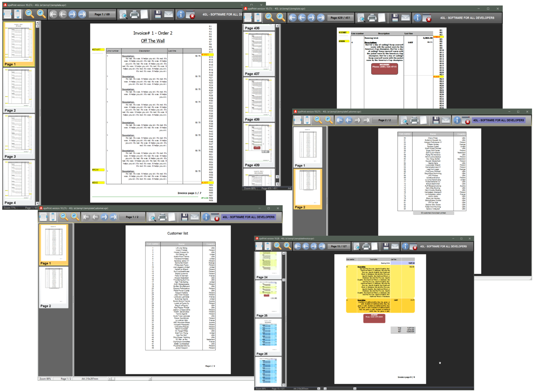This screenshot has height=392, width=534.
Task: Select Page 2 thumbnail in Page 1 / 2 window
Action: [x=53, y=287]
